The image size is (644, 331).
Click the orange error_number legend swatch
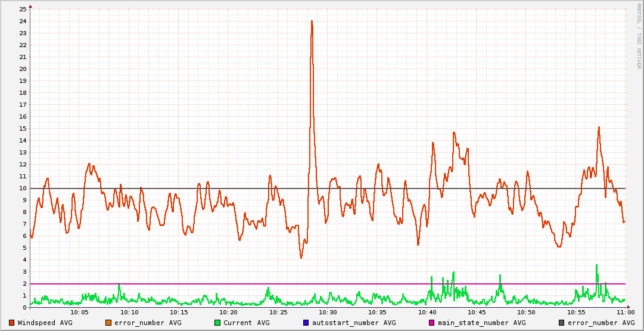point(108,323)
